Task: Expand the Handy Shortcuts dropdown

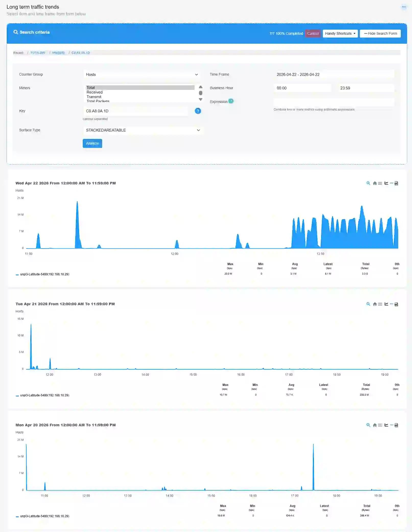Action: [340, 33]
